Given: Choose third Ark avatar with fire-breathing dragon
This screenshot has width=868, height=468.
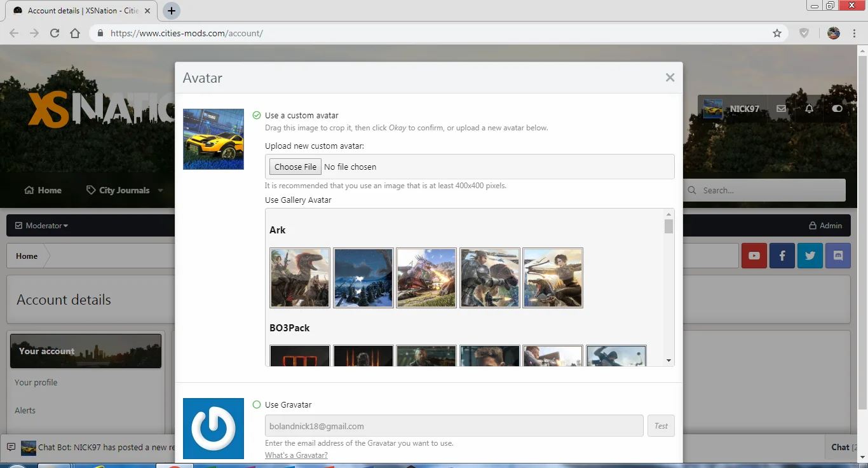Looking at the screenshot, I should pos(426,278).
